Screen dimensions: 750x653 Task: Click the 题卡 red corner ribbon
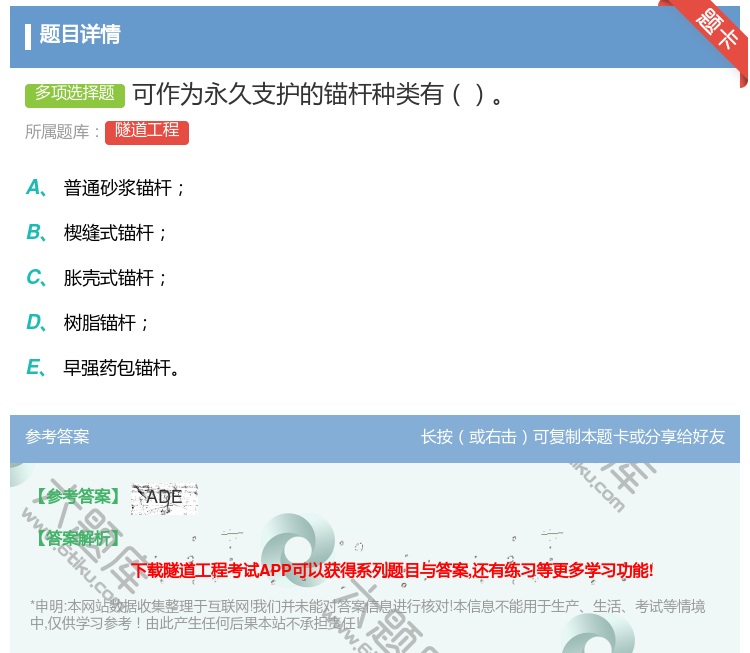tap(715, 30)
